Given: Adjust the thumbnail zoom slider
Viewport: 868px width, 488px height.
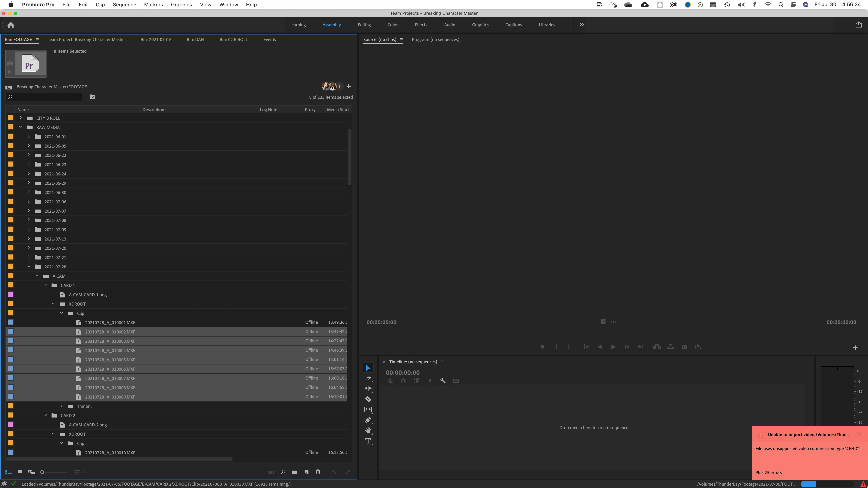Looking at the screenshot, I should pos(42,472).
